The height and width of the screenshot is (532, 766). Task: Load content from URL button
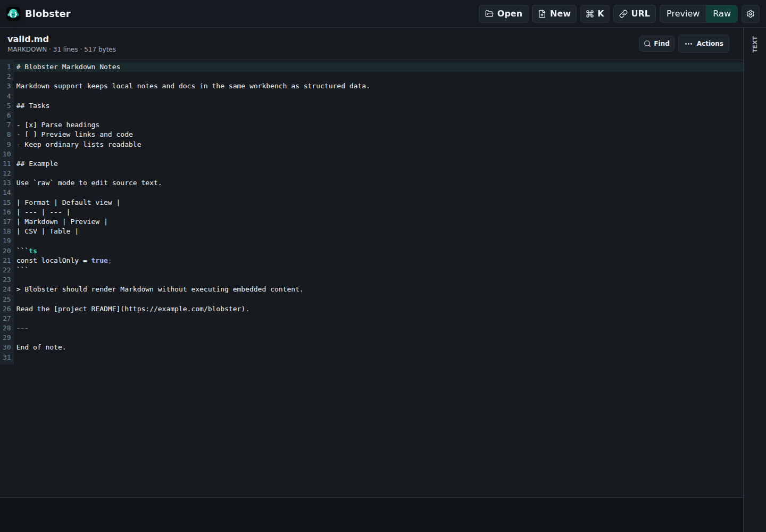click(634, 14)
